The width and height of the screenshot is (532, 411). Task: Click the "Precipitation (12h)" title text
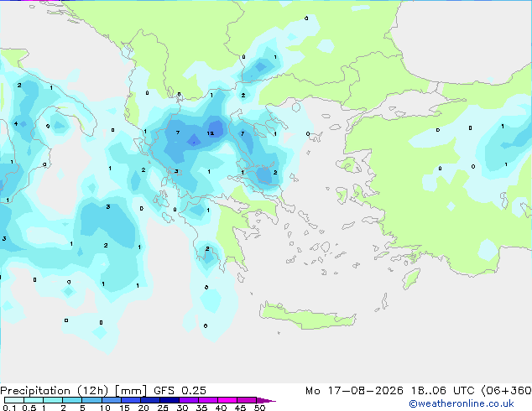coord(55,391)
